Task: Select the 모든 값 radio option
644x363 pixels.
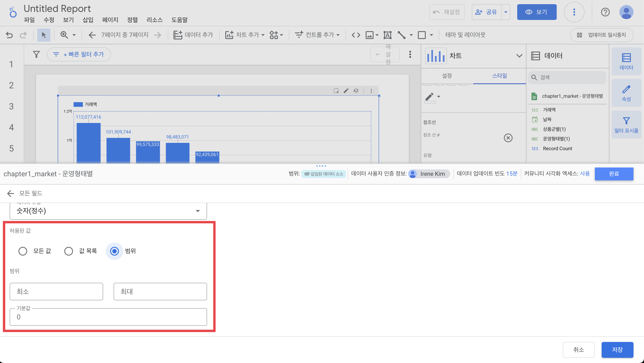Action: pos(23,251)
